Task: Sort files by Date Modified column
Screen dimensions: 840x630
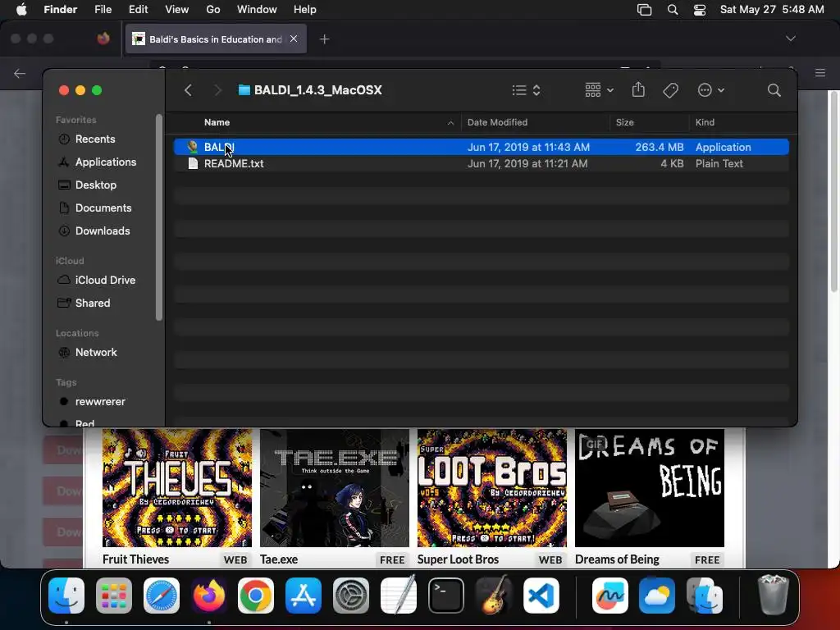Action: point(497,123)
